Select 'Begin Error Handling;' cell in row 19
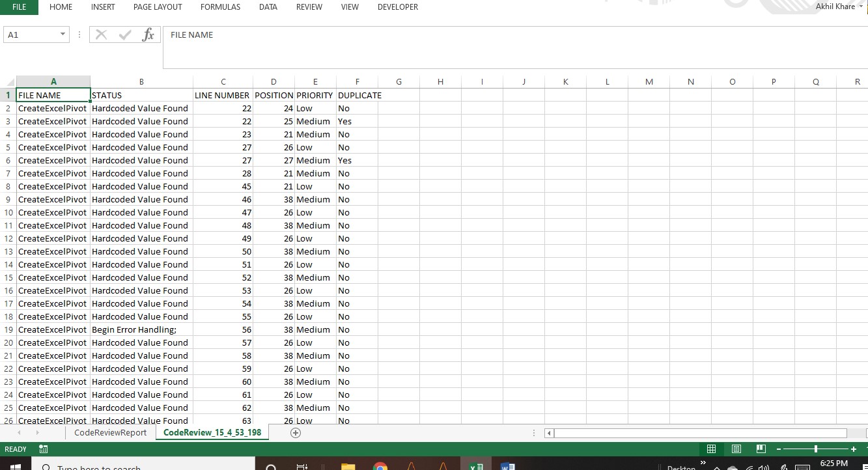 pyautogui.click(x=141, y=329)
